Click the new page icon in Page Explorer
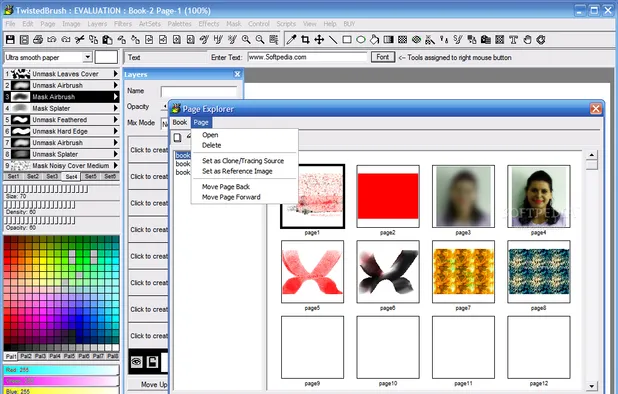The width and height of the screenshot is (618, 394). [177, 138]
